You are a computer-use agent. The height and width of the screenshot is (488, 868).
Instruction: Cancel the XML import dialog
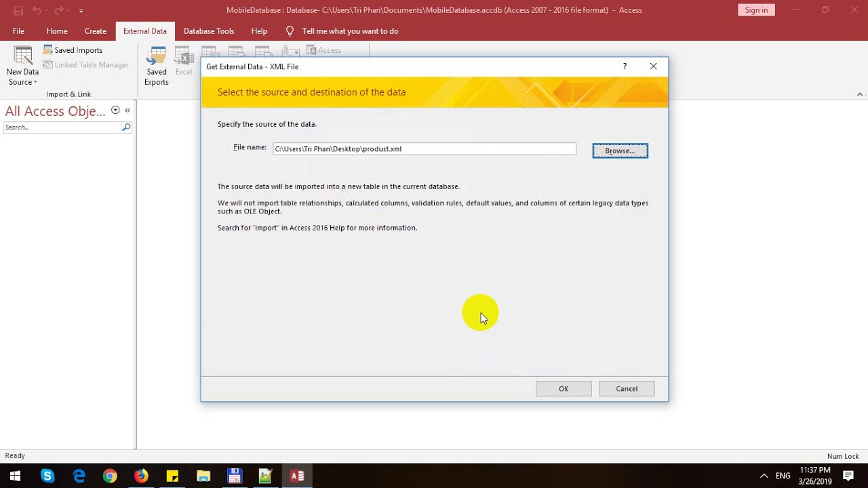pyautogui.click(x=627, y=388)
